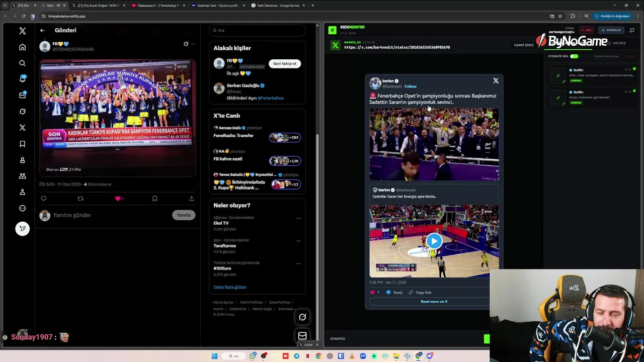The width and height of the screenshot is (644, 362).
Task: Open Grok icon in X sidebar
Action: (x=22, y=112)
